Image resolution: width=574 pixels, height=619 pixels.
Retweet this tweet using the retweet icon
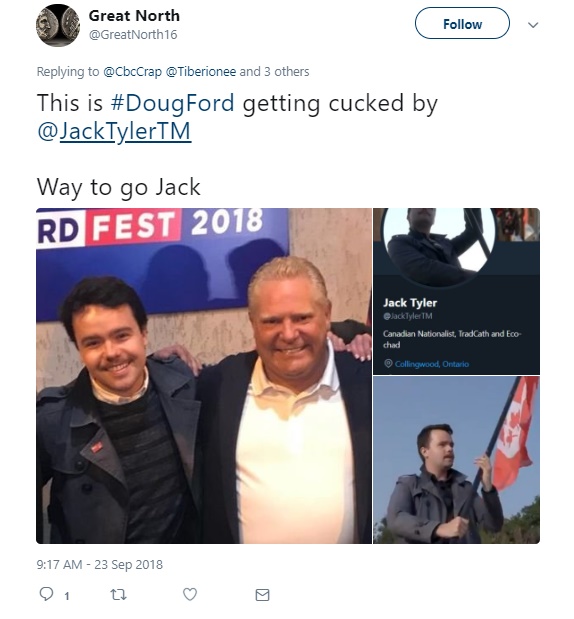pos(118,594)
